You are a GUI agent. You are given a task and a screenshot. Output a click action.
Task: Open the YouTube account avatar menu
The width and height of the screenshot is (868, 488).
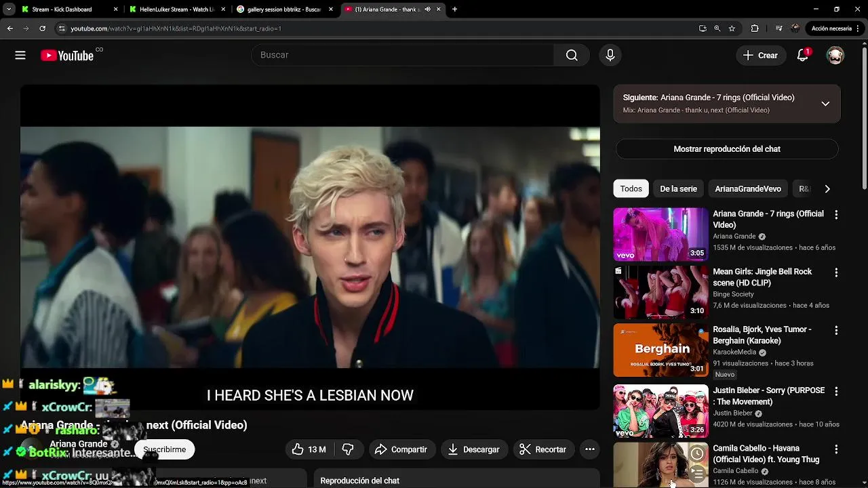[x=835, y=56]
